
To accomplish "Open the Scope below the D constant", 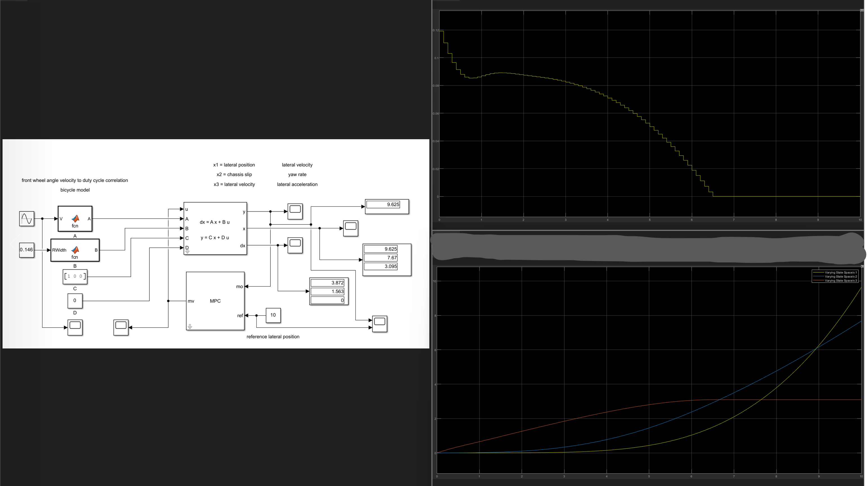I will tap(75, 327).
